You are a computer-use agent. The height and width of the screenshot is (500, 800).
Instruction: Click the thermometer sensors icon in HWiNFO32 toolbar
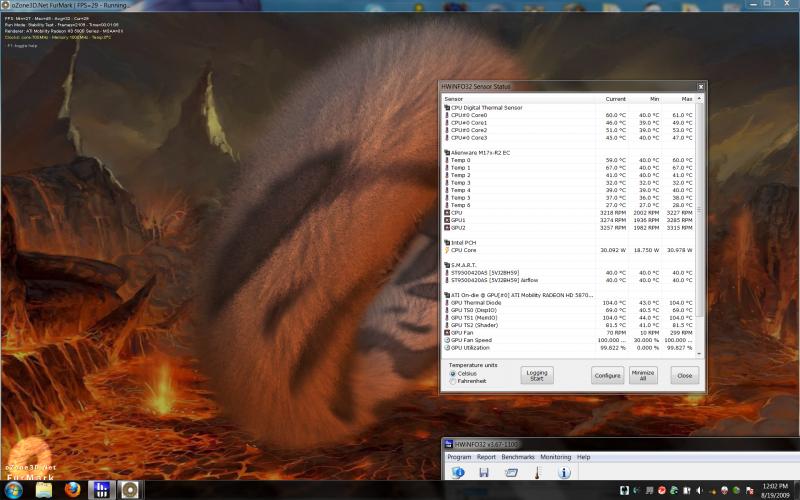[x=537, y=472]
